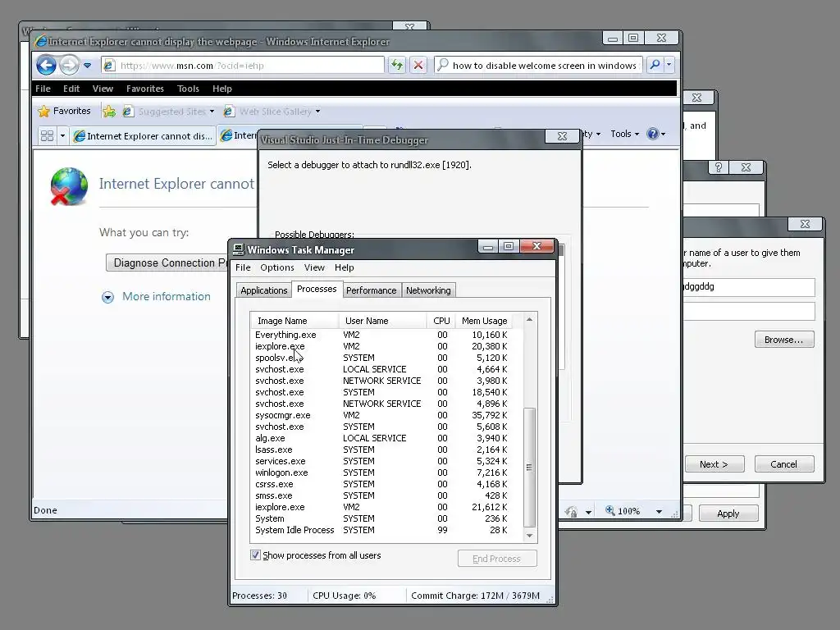
Task: Click the IE icon in browser title bar
Action: [40, 41]
